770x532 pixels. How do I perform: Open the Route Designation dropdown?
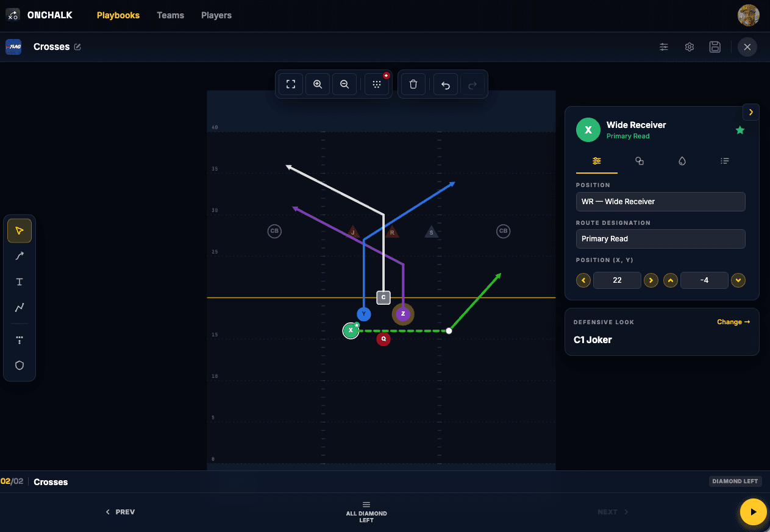point(661,239)
